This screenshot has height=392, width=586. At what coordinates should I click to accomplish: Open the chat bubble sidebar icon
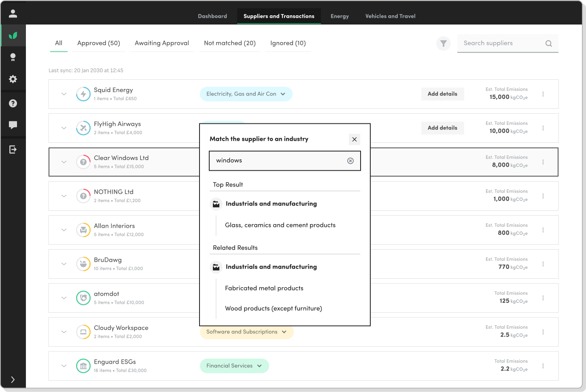[13, 125]
